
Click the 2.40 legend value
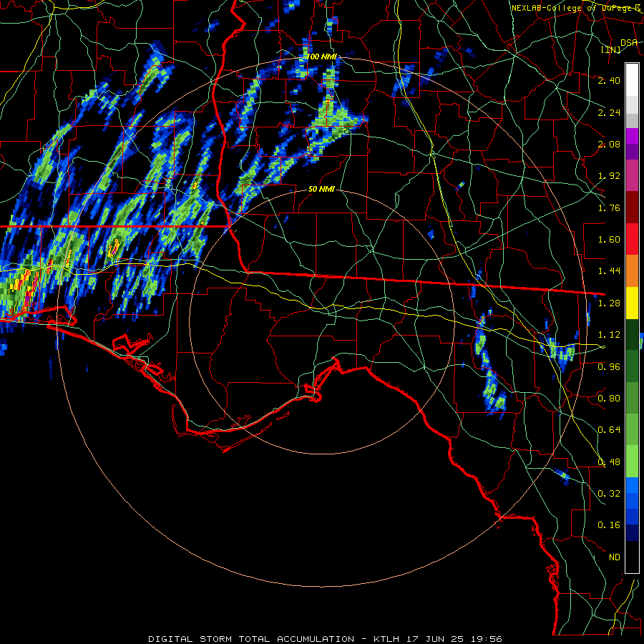point(609,80)
